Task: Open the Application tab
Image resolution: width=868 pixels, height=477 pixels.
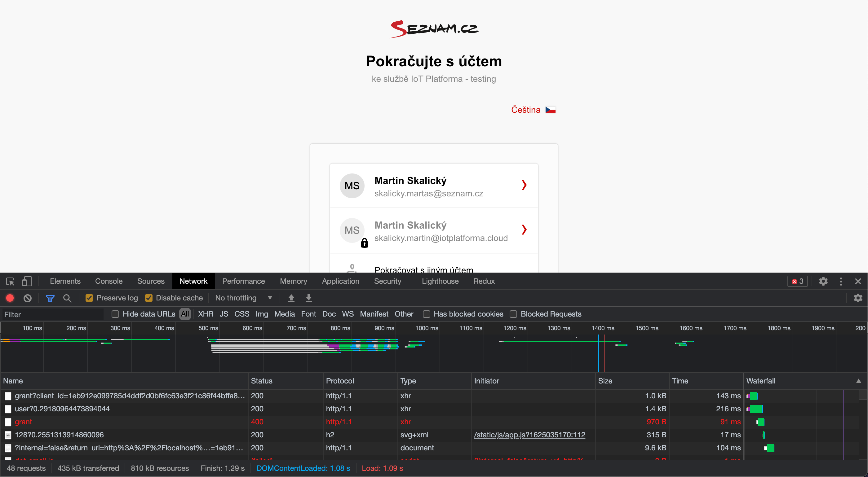Action: tap(340, 282)
